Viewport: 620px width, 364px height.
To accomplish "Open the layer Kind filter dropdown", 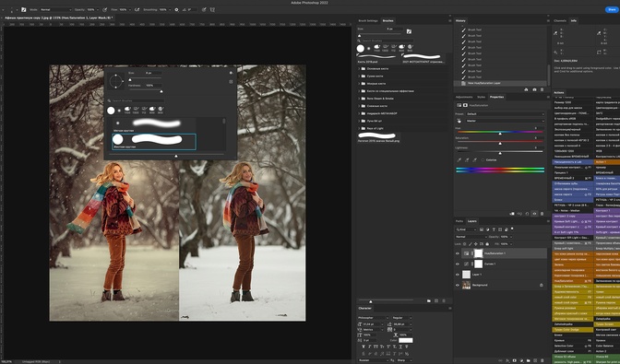I will [x=466, y=229].
